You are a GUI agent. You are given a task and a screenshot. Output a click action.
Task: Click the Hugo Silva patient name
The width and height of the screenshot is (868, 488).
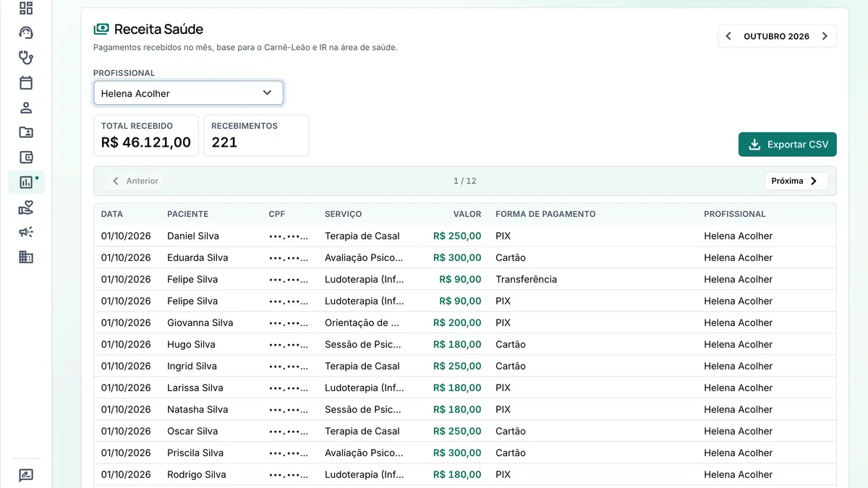(x=191, y=344)
